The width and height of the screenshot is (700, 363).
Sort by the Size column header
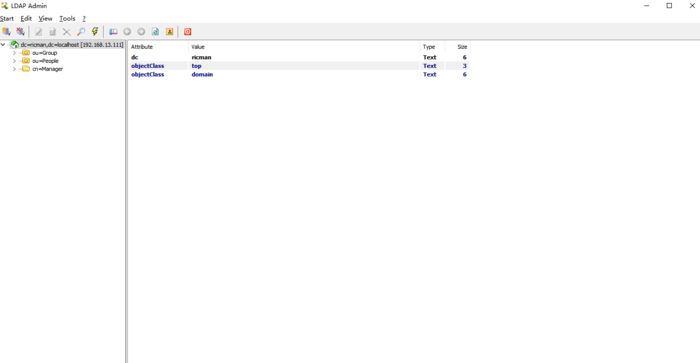458,47
